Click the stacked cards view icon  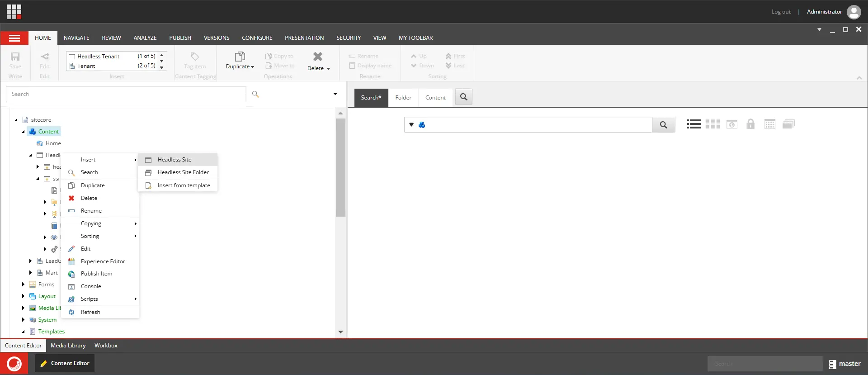[789, 124]
